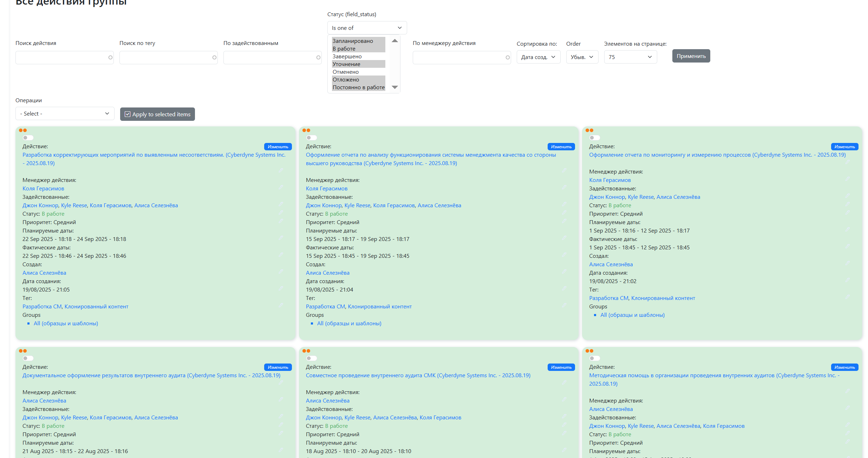Edit first card's manager Коля Герасимов via pencil
The height and width of the screenshot is (458, 868).
[x=281, y=187]
